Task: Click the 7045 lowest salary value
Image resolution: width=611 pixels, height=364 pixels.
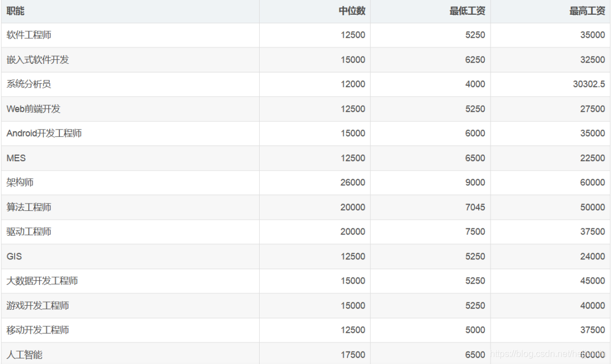Action: (x=475, y=207)
